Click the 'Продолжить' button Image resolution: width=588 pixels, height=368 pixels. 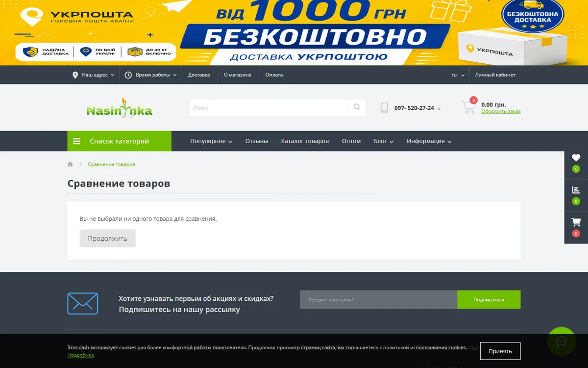pos(108,238)
